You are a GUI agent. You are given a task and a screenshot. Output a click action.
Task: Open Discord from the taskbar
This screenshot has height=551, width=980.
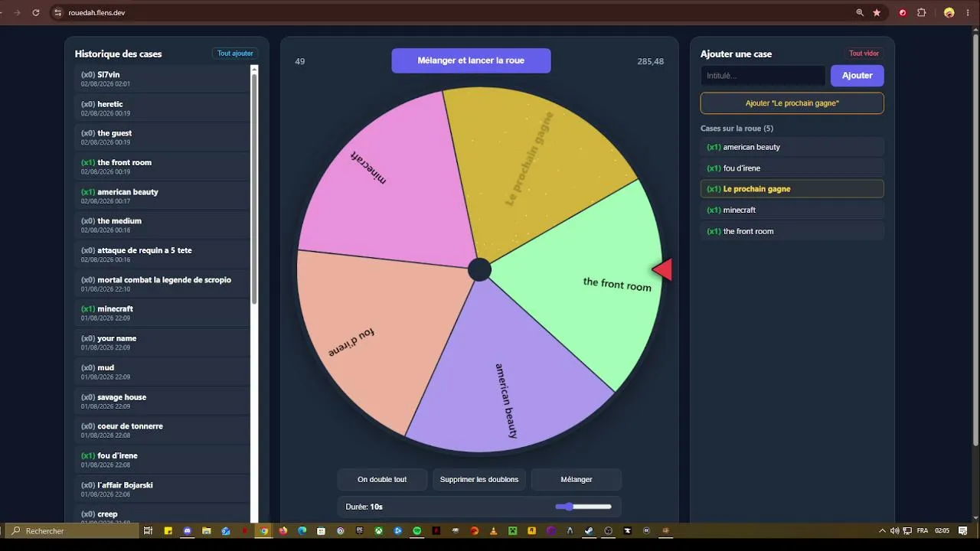(x=188, y=530)
